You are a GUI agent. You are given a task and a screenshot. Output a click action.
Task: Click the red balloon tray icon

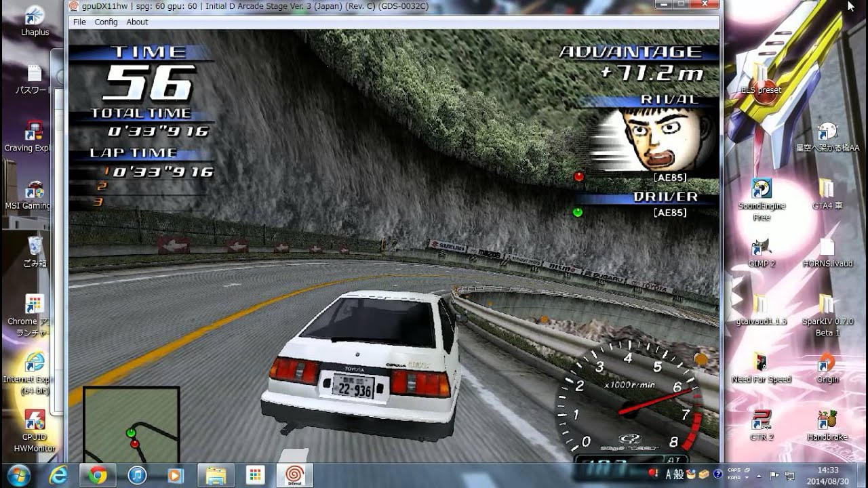(x=652, y=473)
